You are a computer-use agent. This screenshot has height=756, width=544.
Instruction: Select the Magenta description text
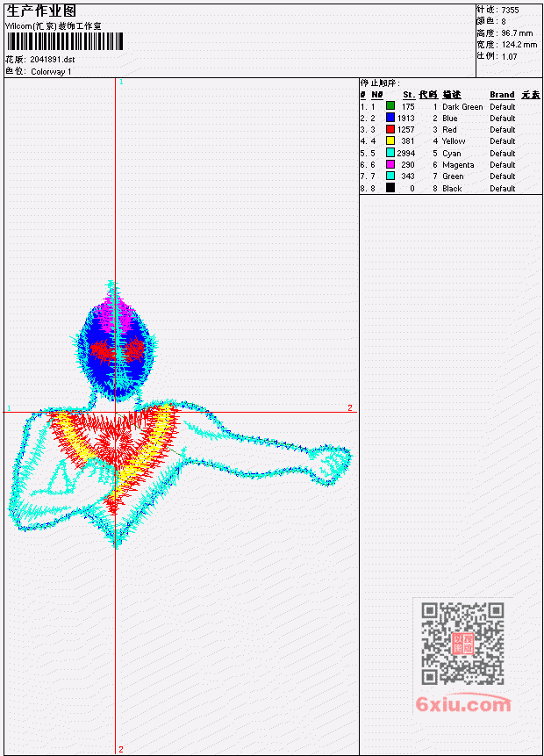pyautogui.click(x=458, y=165)
